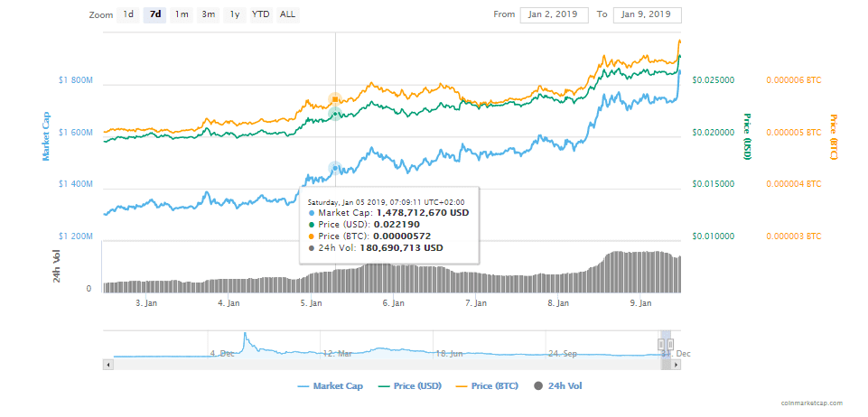This screenshot has height=417, width=868.
Task: Click the orange BTC price marker point
Action: (335, 99)
